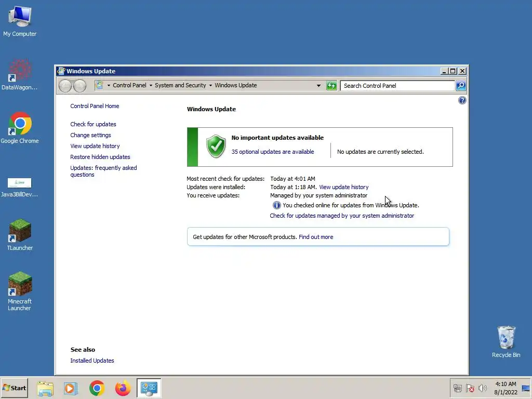Screen dimensions: 532x399
Task: Close the Windows Update window
Action: pyautogui.click(x=462, y=71)
